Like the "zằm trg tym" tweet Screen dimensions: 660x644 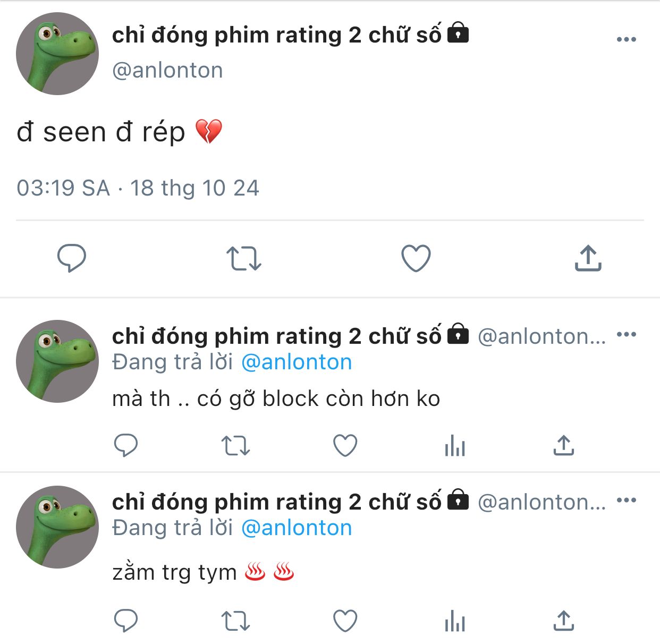pyautogui.click(x=345, y=621)
